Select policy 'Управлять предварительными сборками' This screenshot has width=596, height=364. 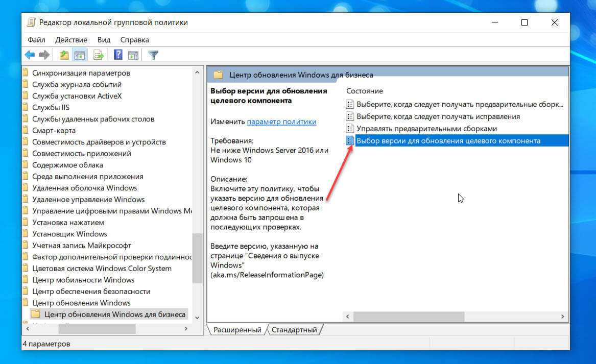(426, 129)
